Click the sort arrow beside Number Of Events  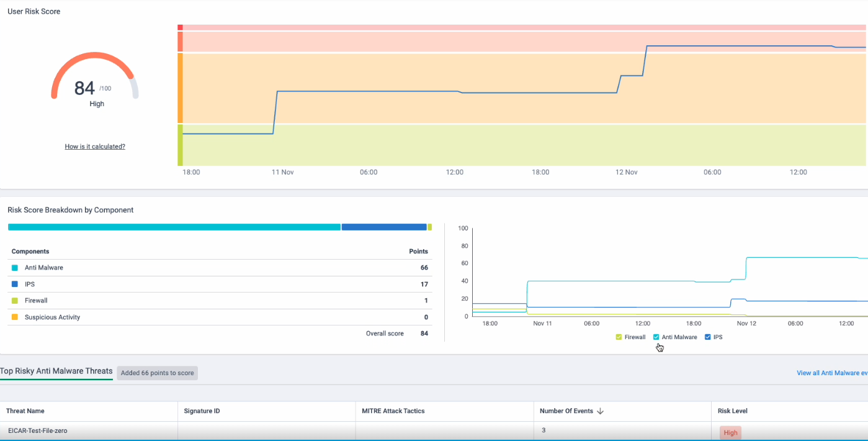(600, 411)
